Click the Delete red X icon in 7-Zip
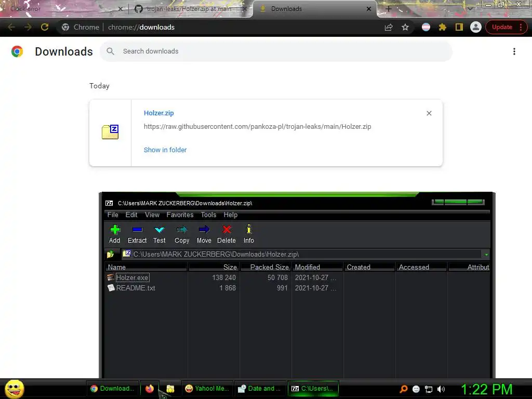The image size is (532, 399). point(227,234)
